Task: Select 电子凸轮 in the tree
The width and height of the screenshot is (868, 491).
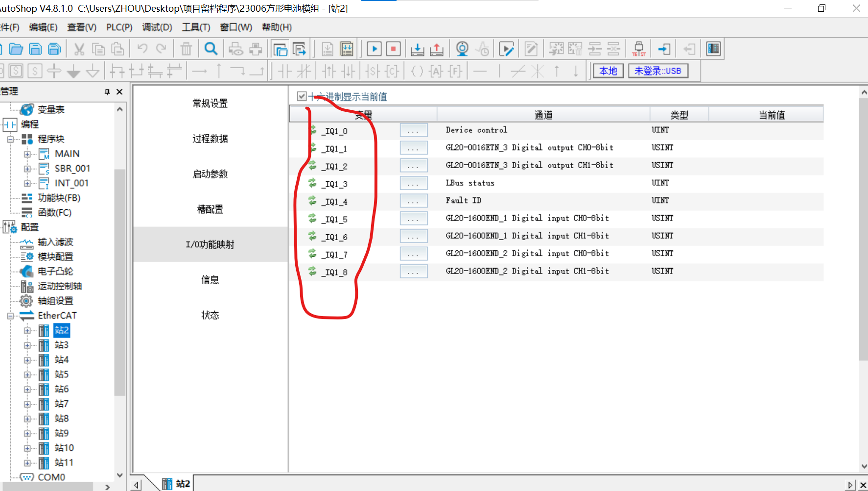Action: point(55,271)
